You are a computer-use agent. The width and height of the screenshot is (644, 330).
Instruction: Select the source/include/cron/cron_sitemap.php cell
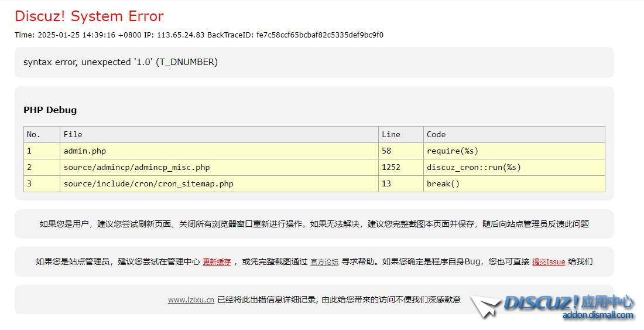pos(219,183)
